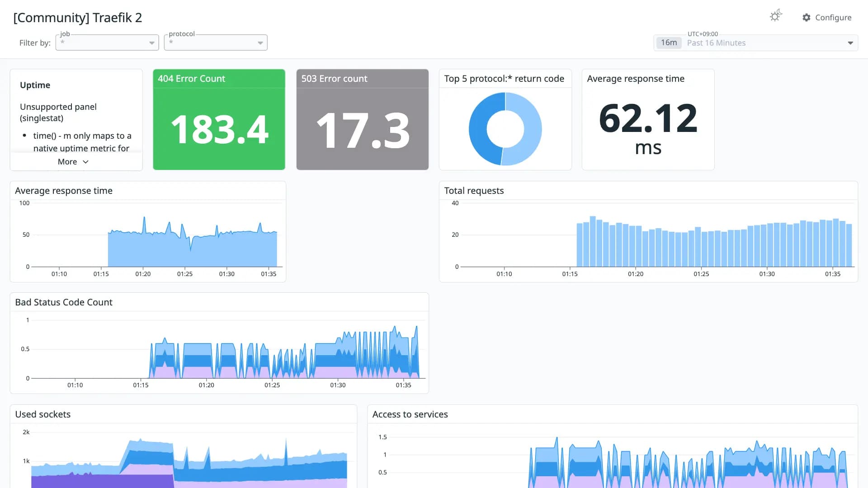Image resolution: width=868 pixels, height=488 pixels.
Task: Click the [Community] Traefik 2 dashboard title
Action: pyautogui.click(x=78, y=18)
